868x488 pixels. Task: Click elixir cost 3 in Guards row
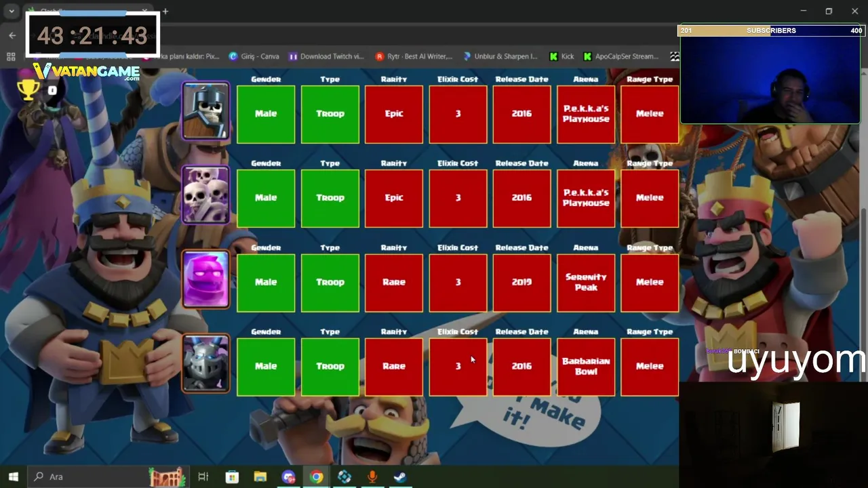pyautogui.click(x=458, y=114)
